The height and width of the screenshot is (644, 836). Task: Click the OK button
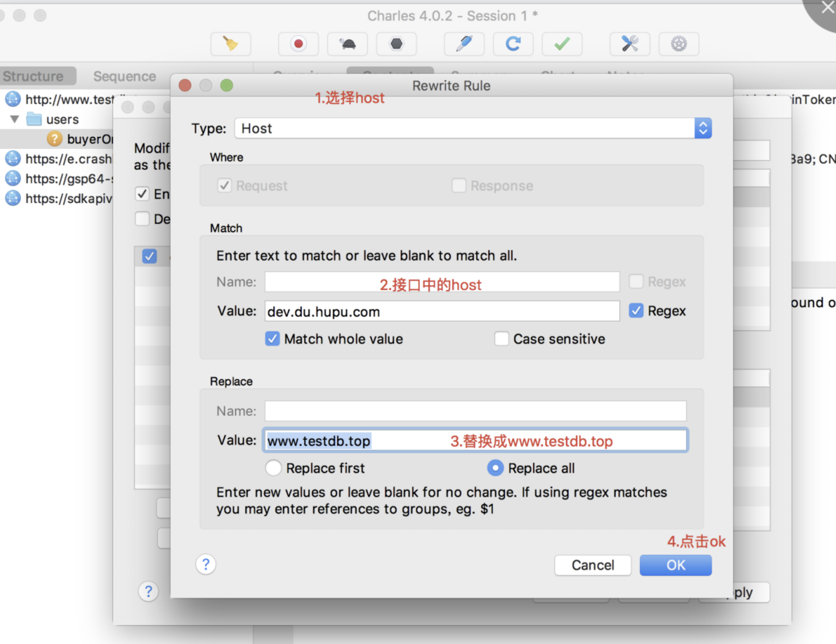pyautogui.click(x=675, y=565)
